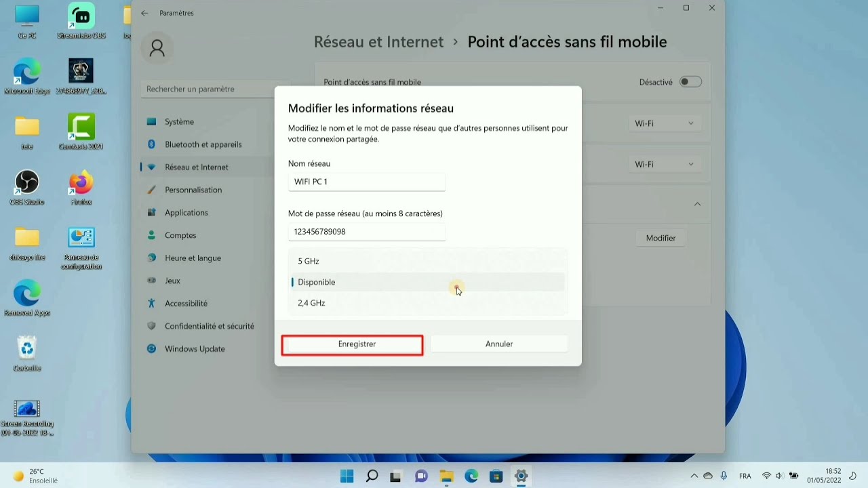Click Réseau et Internet breadcrumb
The width and height of the screenshot is (868, 488).
[x=378, y=42]
